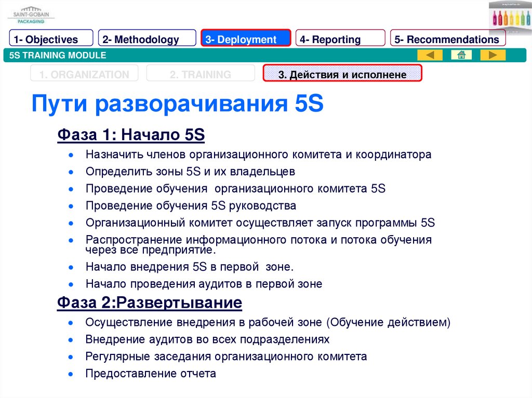
Task: Open the 5- Recommendations tab
Action: click(448, 39)
